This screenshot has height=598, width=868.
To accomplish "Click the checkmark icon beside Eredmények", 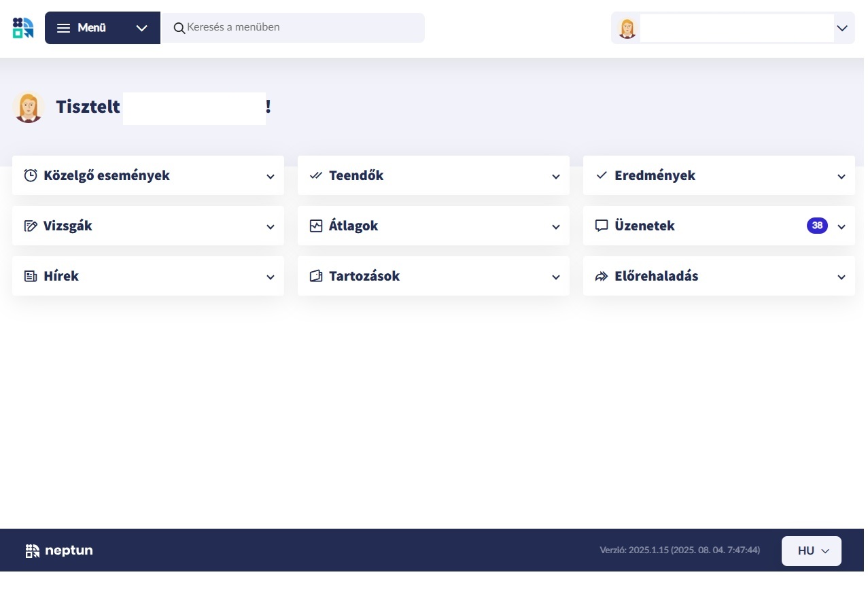I will point(602,175).
